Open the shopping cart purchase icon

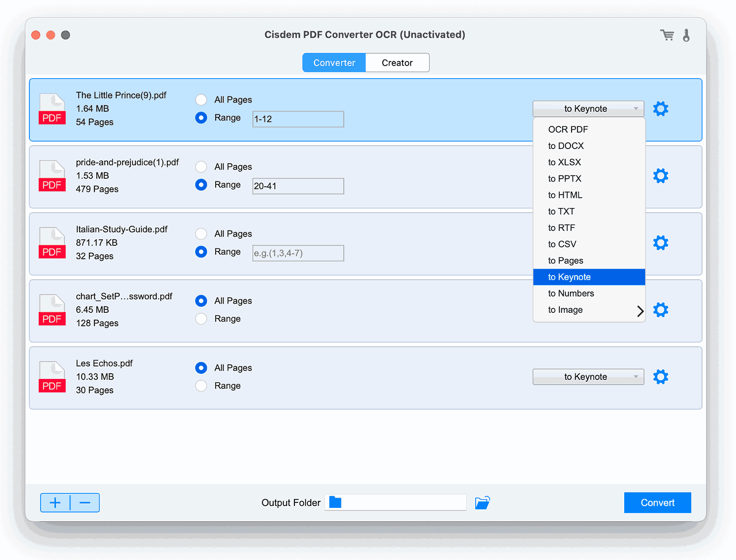(667, 35)
